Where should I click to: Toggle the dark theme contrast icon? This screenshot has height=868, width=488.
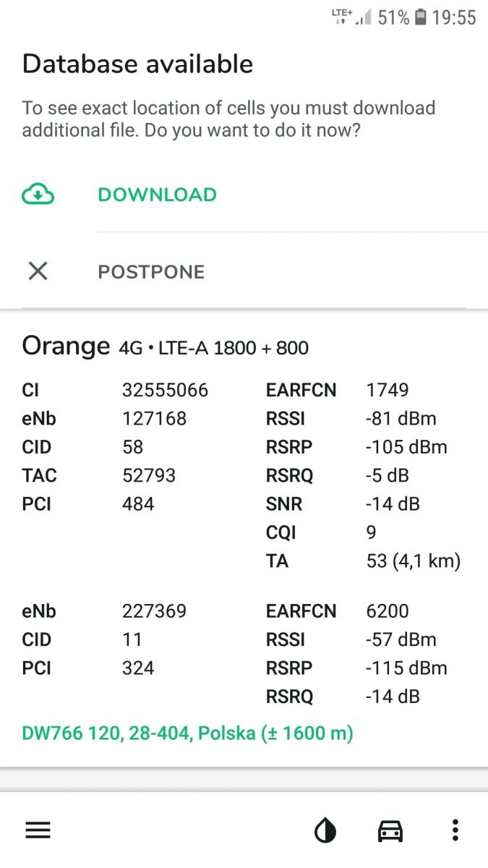click(325, 831)
